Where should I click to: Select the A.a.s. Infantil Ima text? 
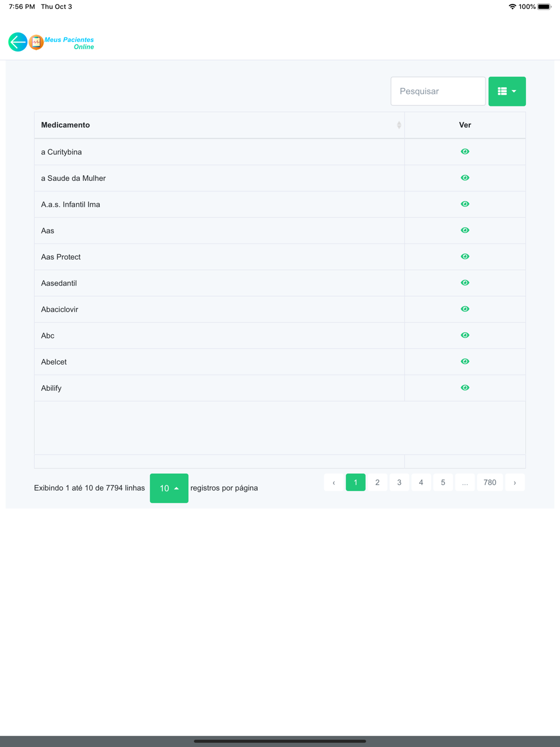(x=71, y=204)
